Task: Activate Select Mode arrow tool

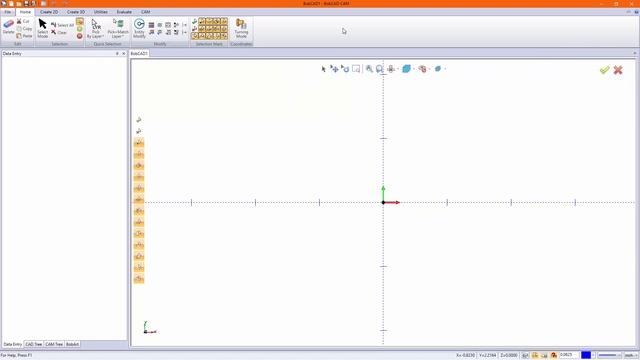Action: pos(42,28)
